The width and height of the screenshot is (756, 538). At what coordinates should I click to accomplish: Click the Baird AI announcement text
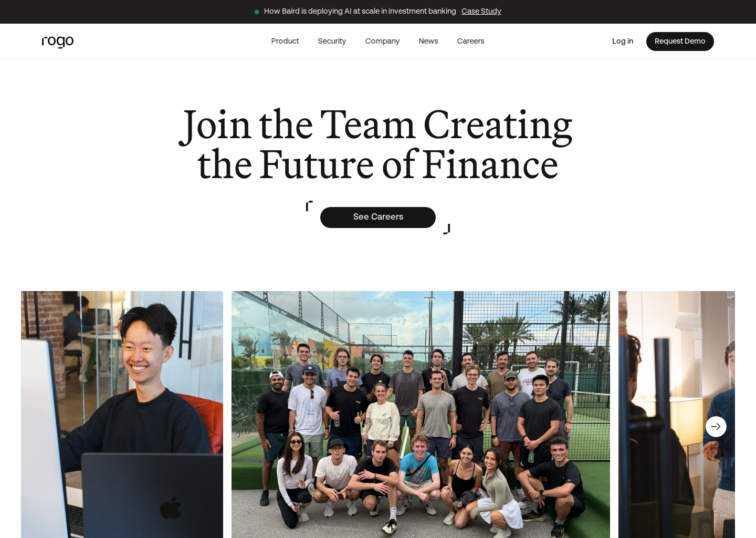pos(360,11)
